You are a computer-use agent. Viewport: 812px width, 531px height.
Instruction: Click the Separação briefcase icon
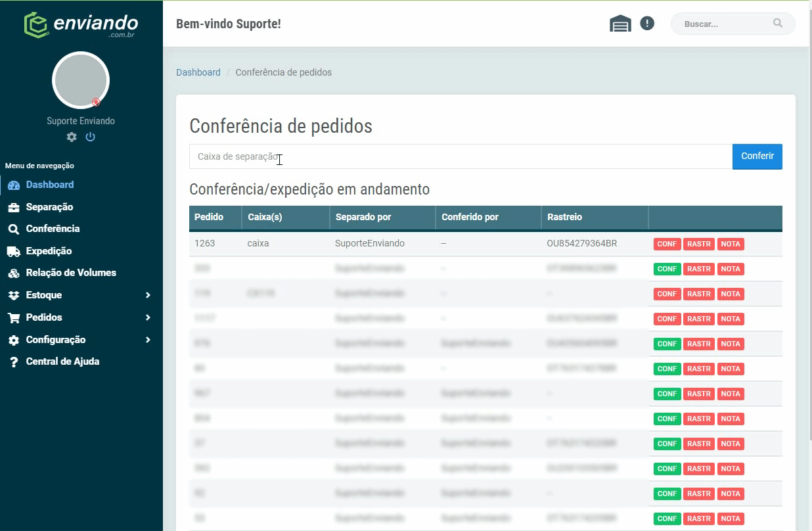(14, 207)
